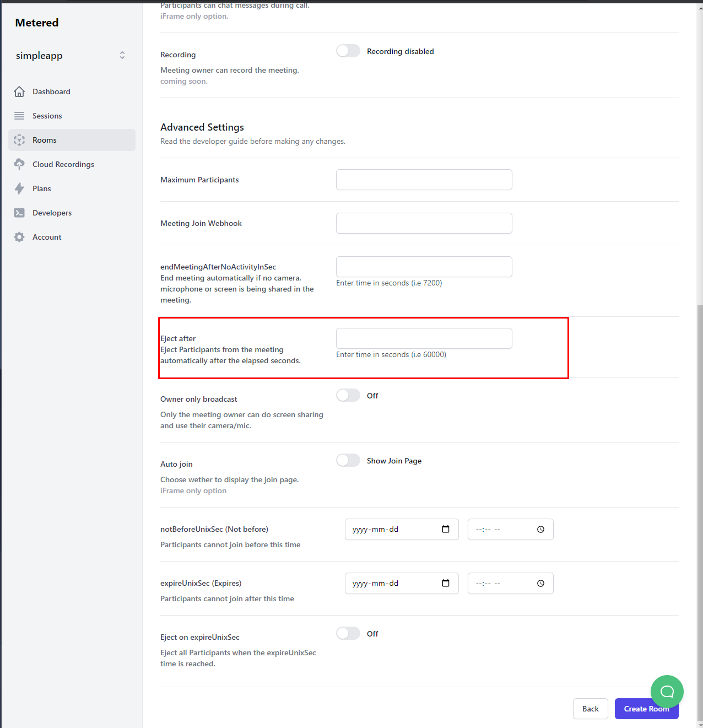The width and height of the screenshot is (703, 728).
Task: Focus the Maximum Participants field
Action: (424, 180)
